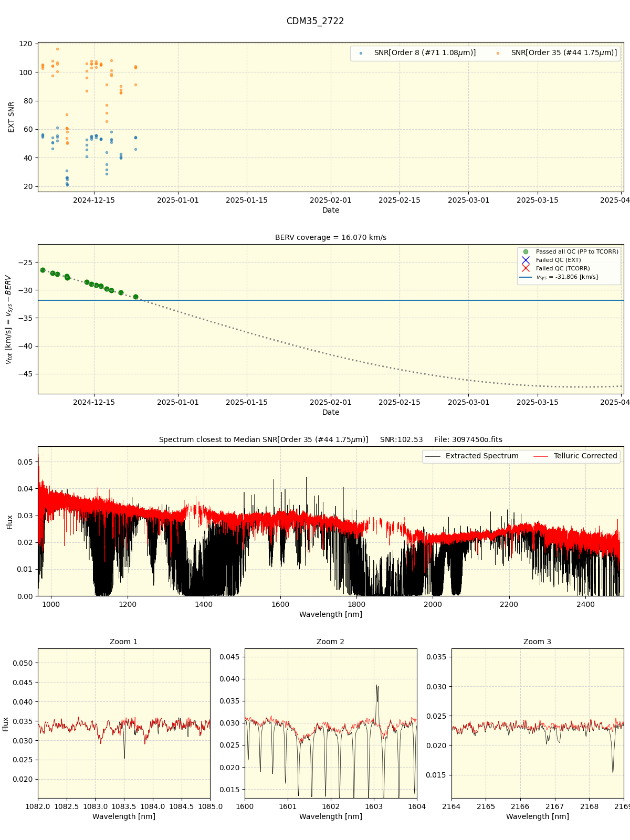The height and width of the screenshot is (840, 630).
Task: Click the blue Order 8 legend marker
Action: (x=361, y=53)
